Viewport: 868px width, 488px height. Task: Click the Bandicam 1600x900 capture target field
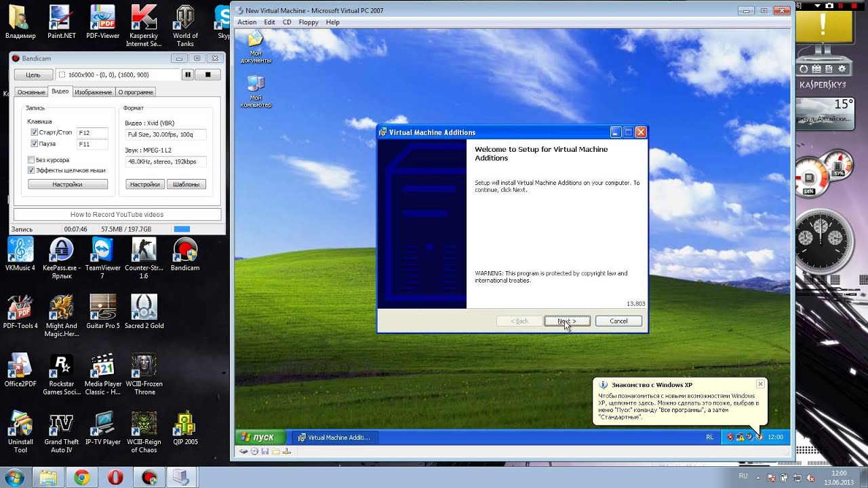(x=117, y=75)
